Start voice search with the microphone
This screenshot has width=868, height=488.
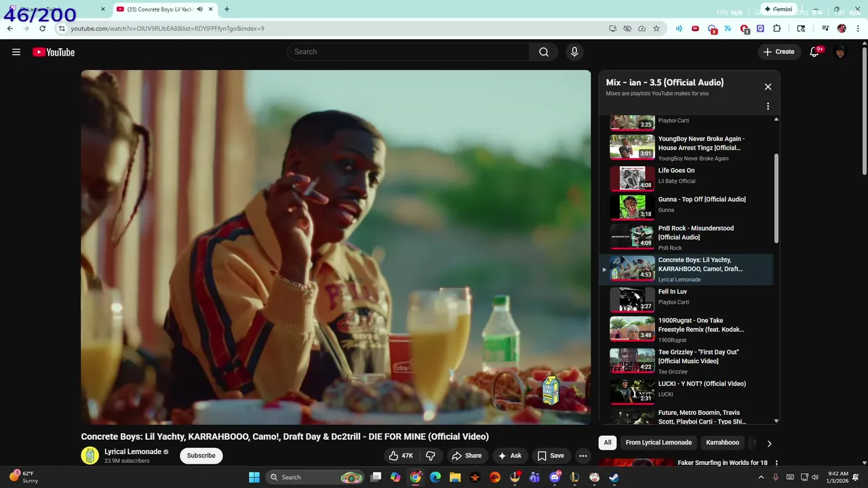574,52
